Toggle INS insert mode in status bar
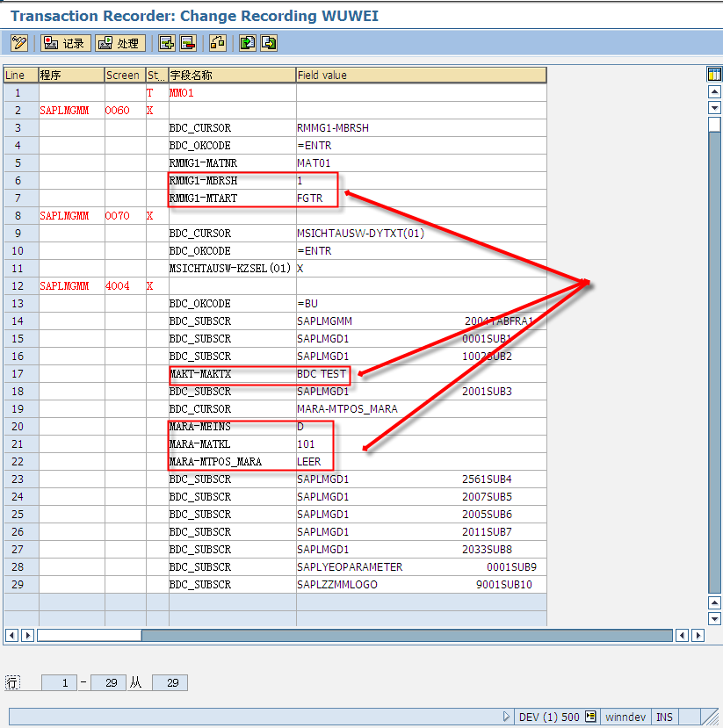Image resolution: width=723 pixels, height=728 pixels. (664, 717)
